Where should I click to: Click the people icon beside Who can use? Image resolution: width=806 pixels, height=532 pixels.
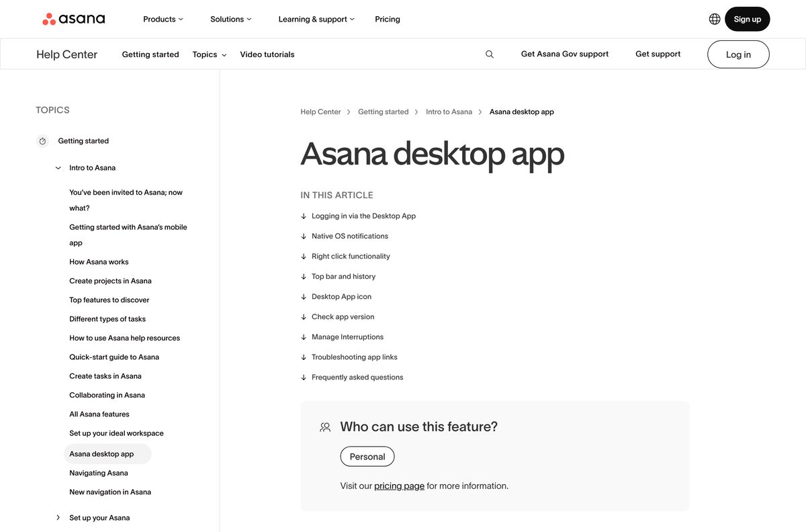coord(325,427)
